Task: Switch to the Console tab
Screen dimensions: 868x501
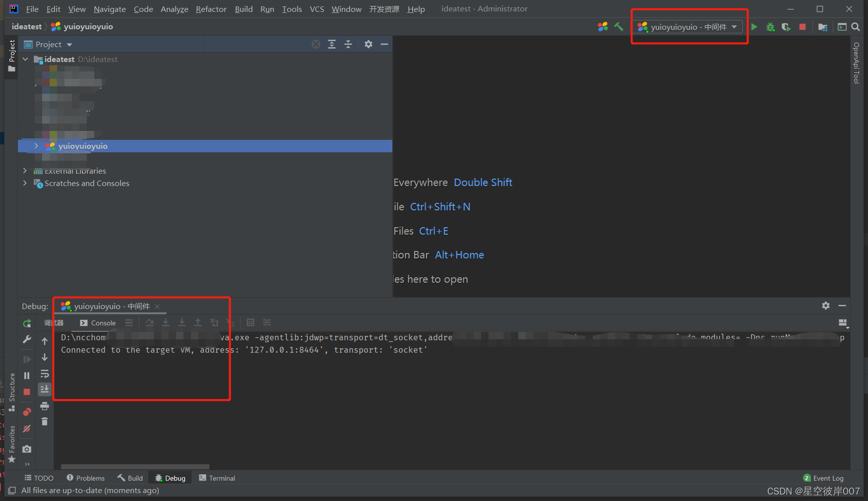Action: pyautogui.click(x=98, y=323)
